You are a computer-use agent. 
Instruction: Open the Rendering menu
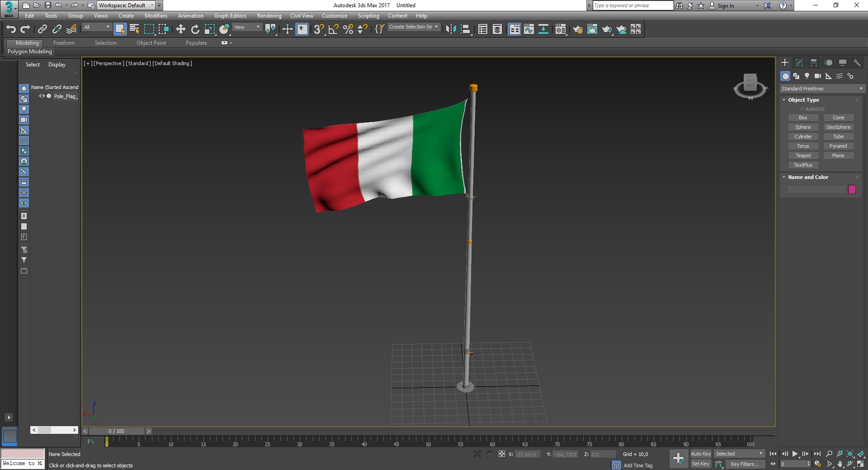pyautogui.click(x=269, y=16)
